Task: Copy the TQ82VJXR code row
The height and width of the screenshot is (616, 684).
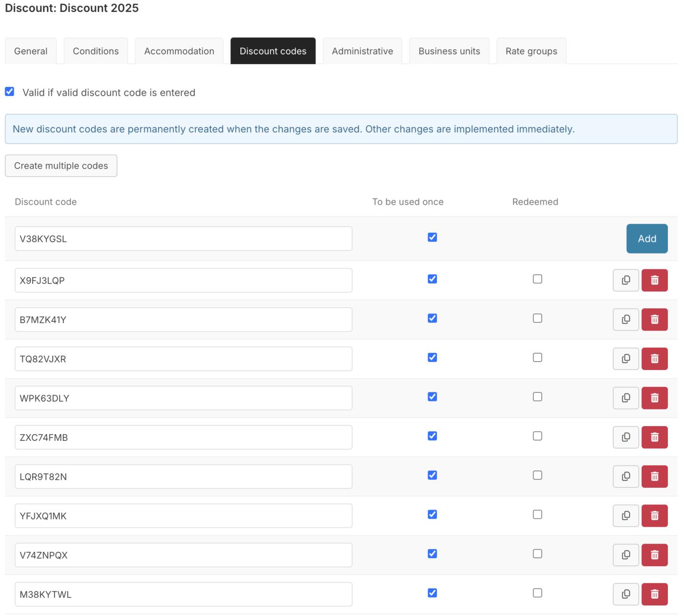Action: click(626, 359)
